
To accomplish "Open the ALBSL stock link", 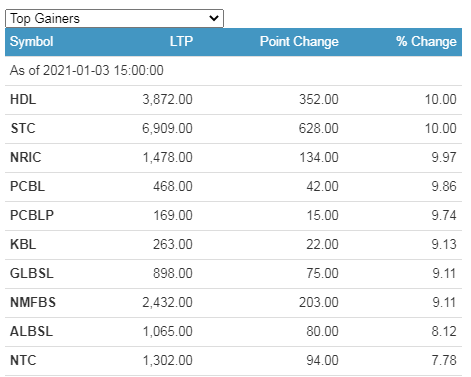I will coord(31,331).
